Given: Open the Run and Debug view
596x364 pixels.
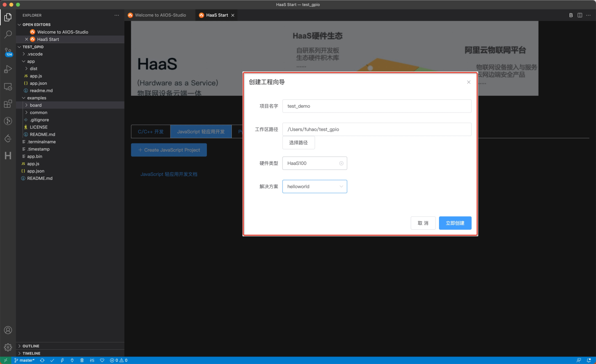Looking at the screenshot, I should (8, 69).
